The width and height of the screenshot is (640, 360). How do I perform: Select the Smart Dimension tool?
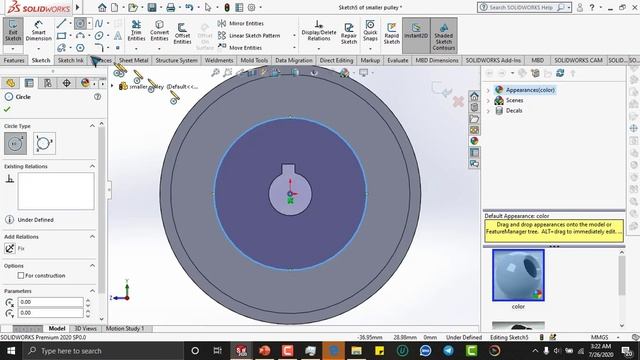38,31
